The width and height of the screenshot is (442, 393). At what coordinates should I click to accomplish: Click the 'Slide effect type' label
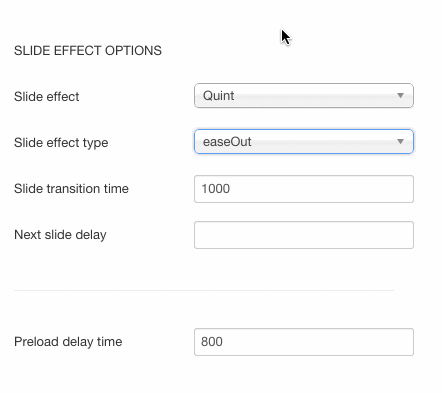(x=61, y=143)
